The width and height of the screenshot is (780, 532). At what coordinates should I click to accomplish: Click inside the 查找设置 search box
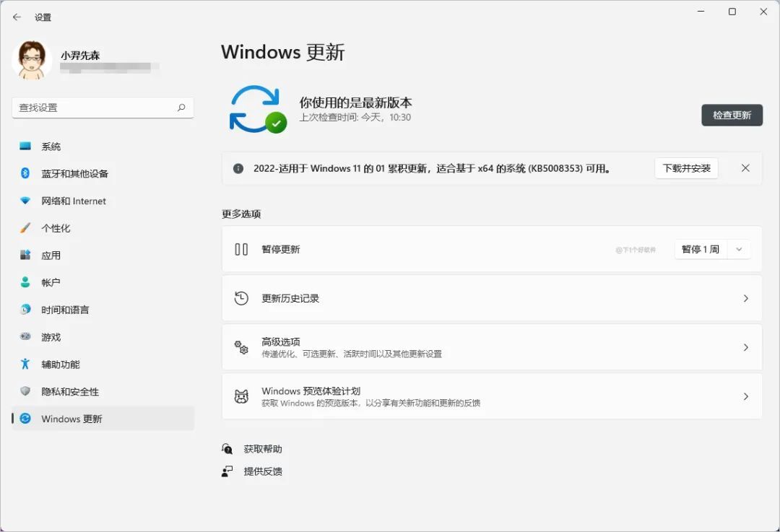[103, 107]
